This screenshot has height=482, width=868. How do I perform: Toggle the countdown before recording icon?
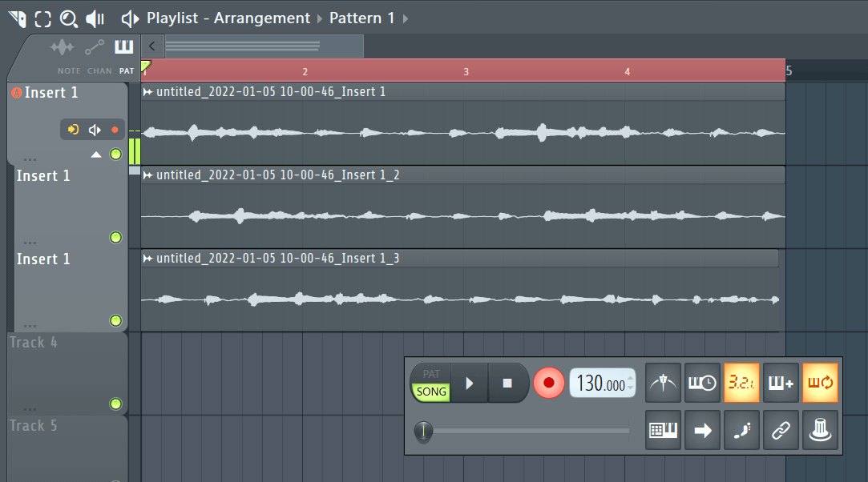(x=741, y=383)
